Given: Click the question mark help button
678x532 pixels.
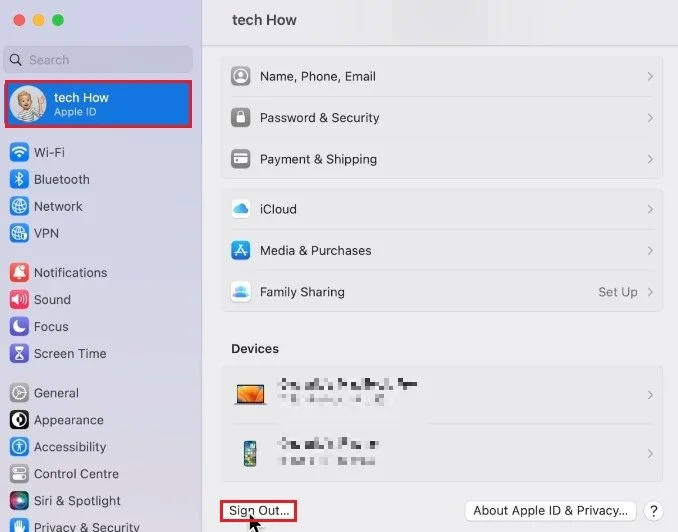Looking at the screenshot, I should coord(653,511).
